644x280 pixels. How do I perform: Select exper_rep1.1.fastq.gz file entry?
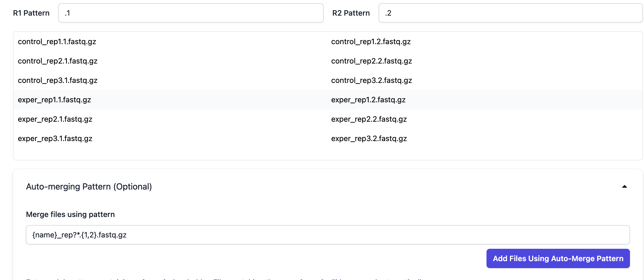click(54, 100)
